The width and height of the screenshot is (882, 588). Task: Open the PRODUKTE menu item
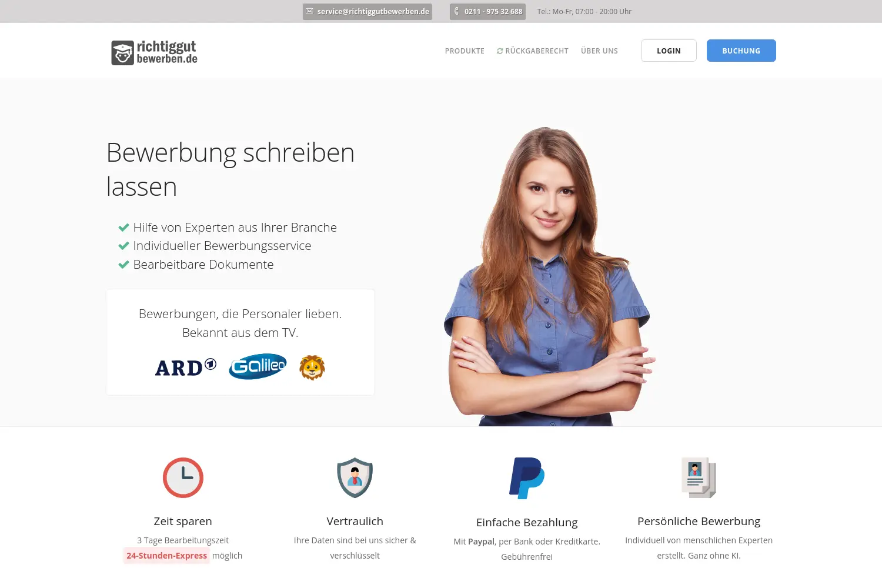(x=465, y=51)
